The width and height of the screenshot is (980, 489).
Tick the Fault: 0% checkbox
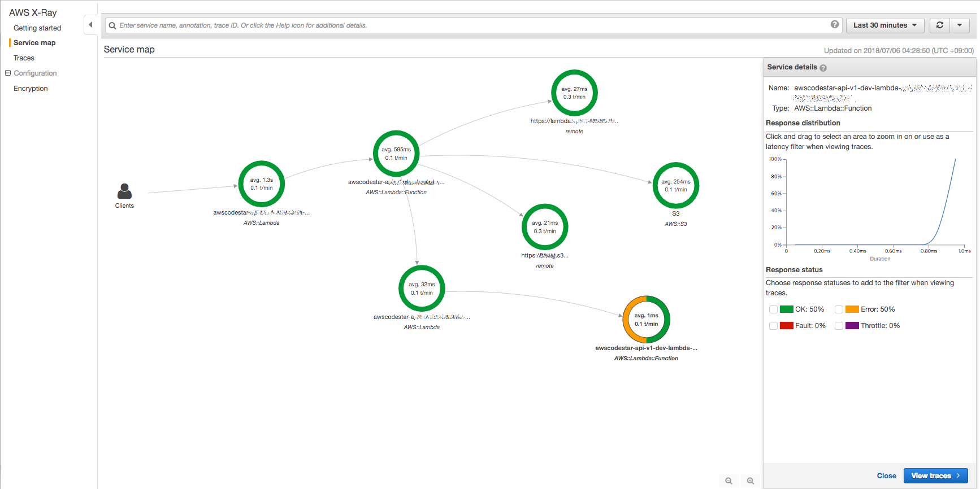(x=773, y=326)
